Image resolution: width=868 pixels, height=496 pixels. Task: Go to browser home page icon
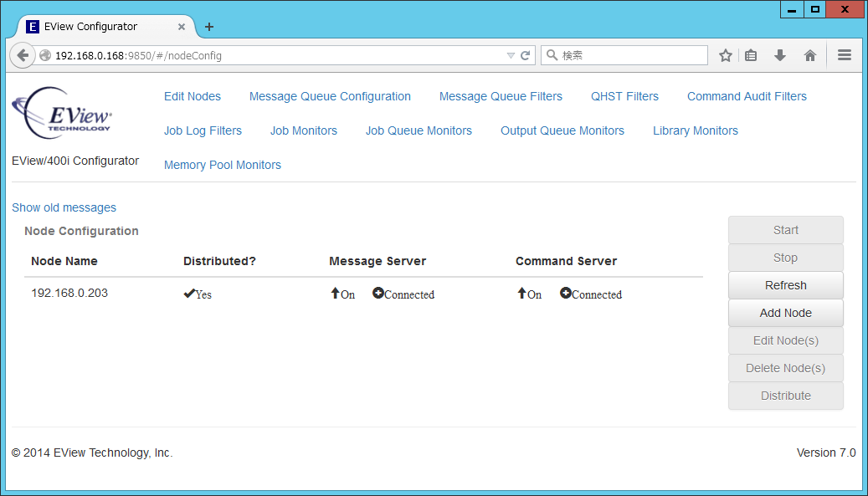(x=809, y=55)
